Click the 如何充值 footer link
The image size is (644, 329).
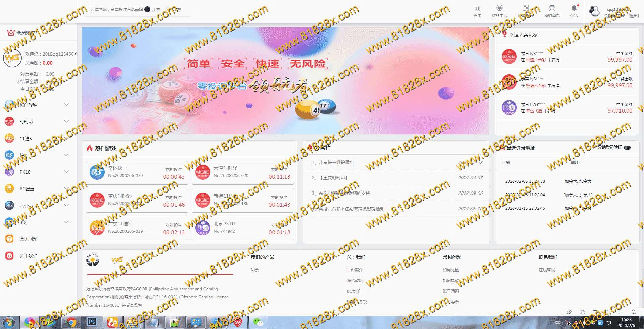tap(451, 270)
